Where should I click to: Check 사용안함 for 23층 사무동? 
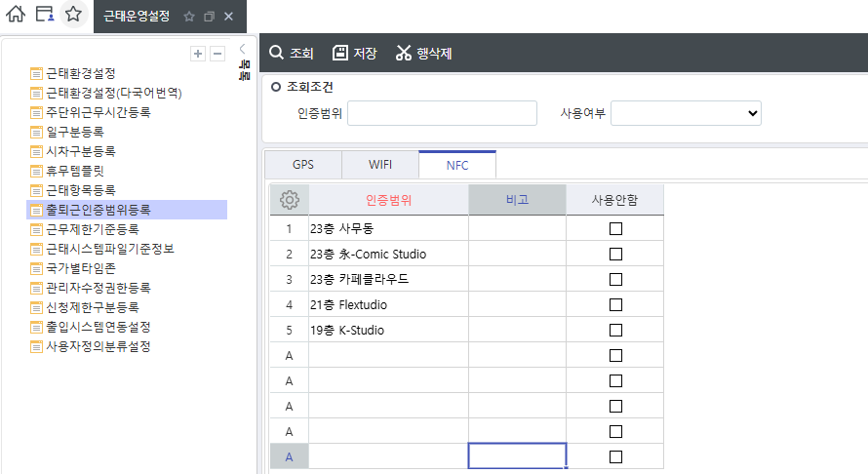pyautogui.click(x=615, y=229)
